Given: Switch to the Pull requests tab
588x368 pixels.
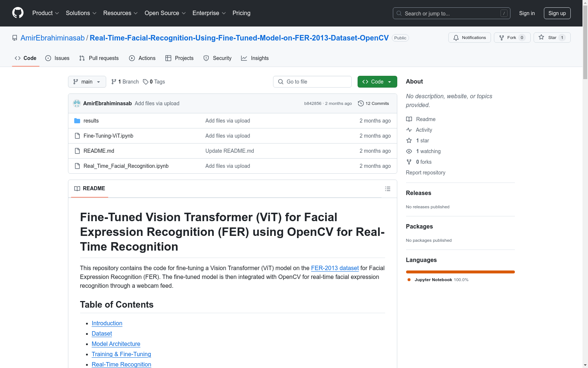Looking at the screenshot, I should tap(99, 58).
